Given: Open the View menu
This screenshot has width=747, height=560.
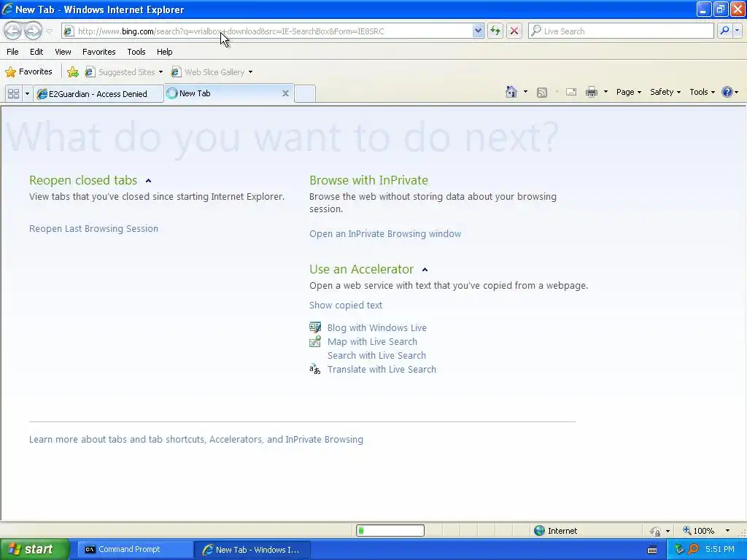Looking at the screenshot, I should coord(63,52).
